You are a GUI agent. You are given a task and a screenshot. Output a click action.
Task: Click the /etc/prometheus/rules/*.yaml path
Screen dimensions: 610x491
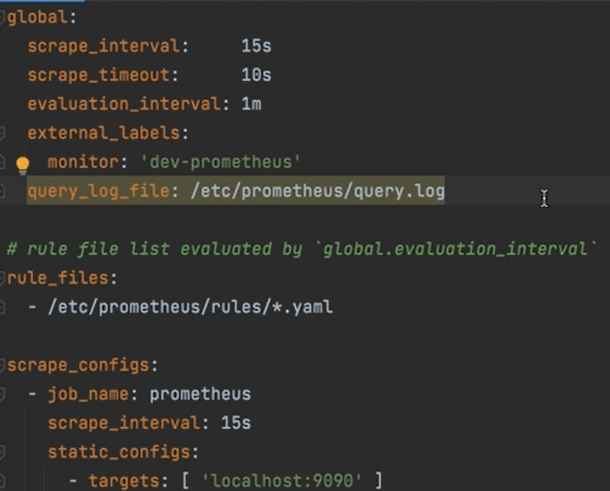190,307
